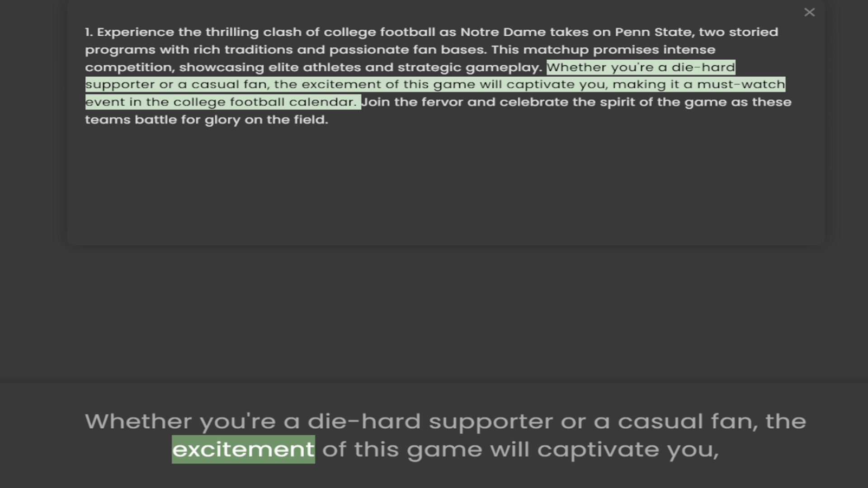
Task: Click the word "Whether" in the large caption
Action: [138, 422]
